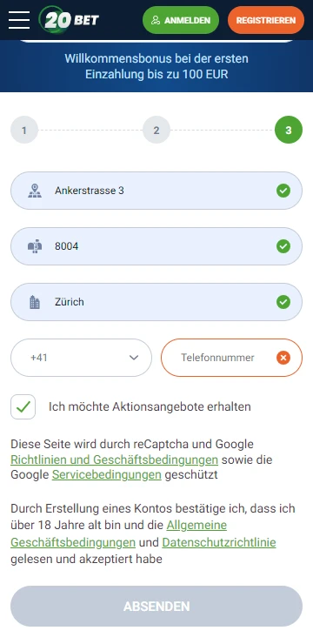
Task: Uncheck the Aktionsangebote erhalten checkbox
Action: click(x=23, y=407)
